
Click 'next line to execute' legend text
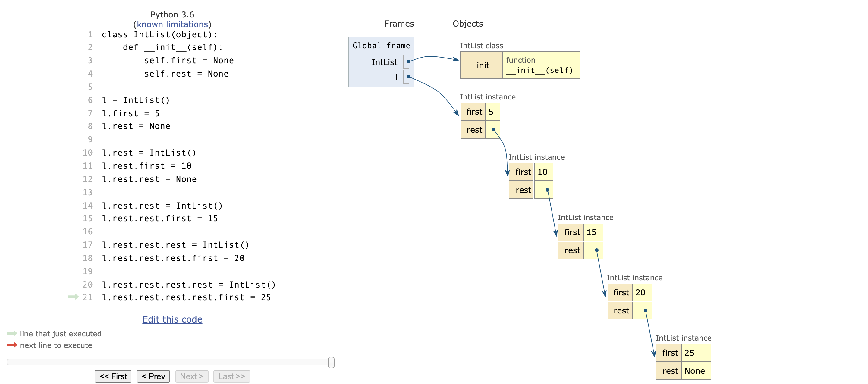tap(56, 345)
